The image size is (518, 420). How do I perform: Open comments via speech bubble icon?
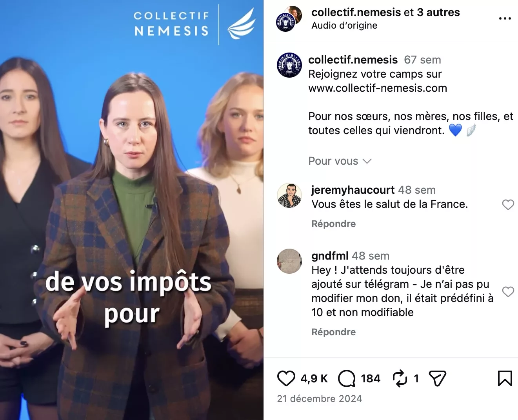347,378
